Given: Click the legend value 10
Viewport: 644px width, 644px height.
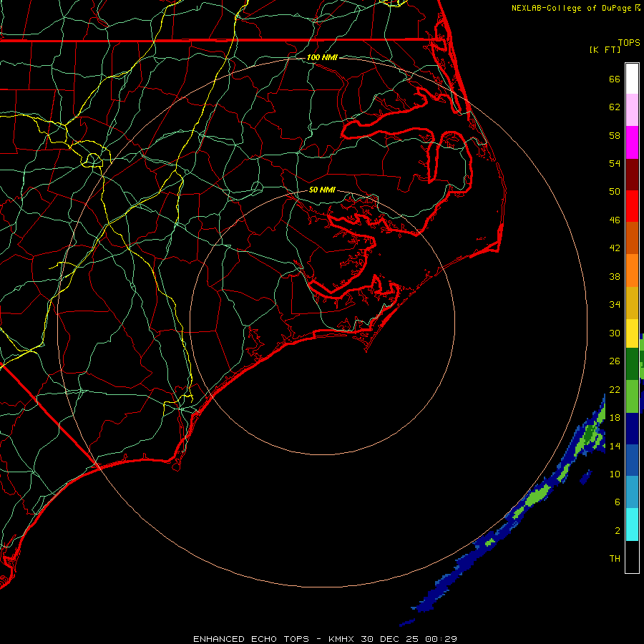Looking at the screenshot, I should point(615,474).
